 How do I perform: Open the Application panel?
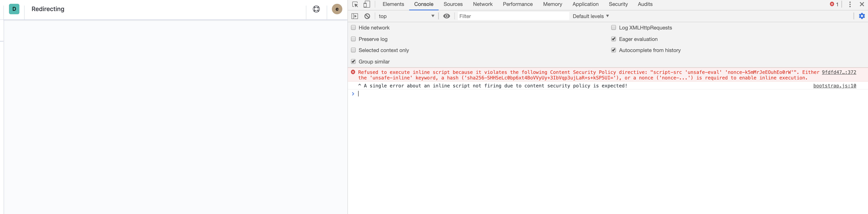pos(585,4)
